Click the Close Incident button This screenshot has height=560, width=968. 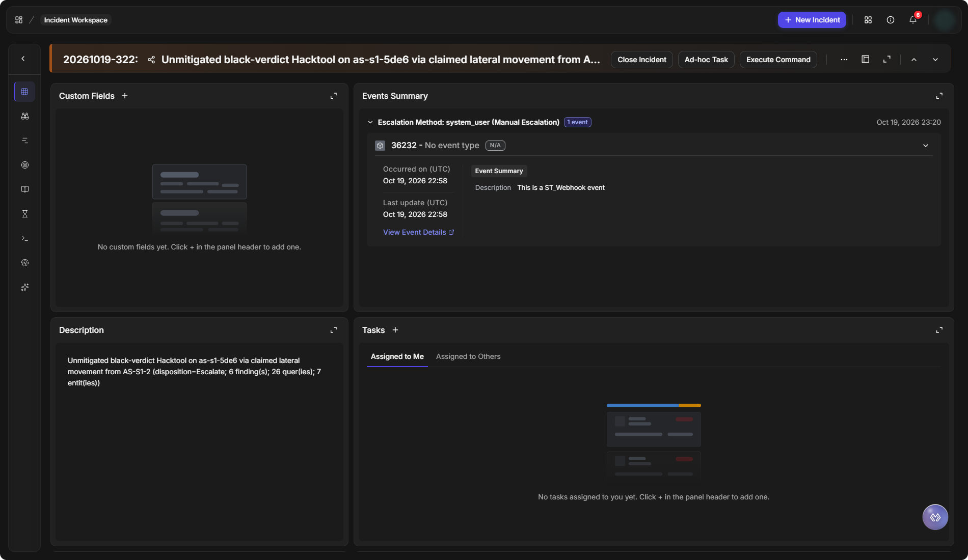[x=642, y=60]
